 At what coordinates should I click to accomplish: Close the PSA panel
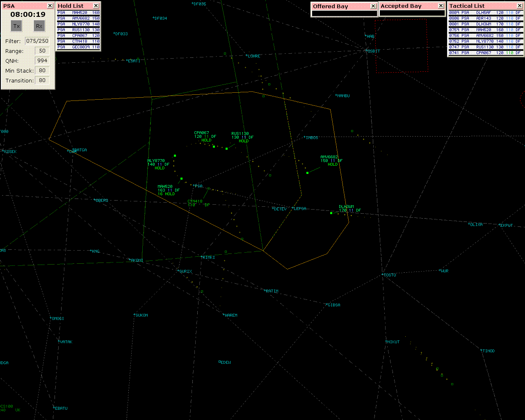50,6
